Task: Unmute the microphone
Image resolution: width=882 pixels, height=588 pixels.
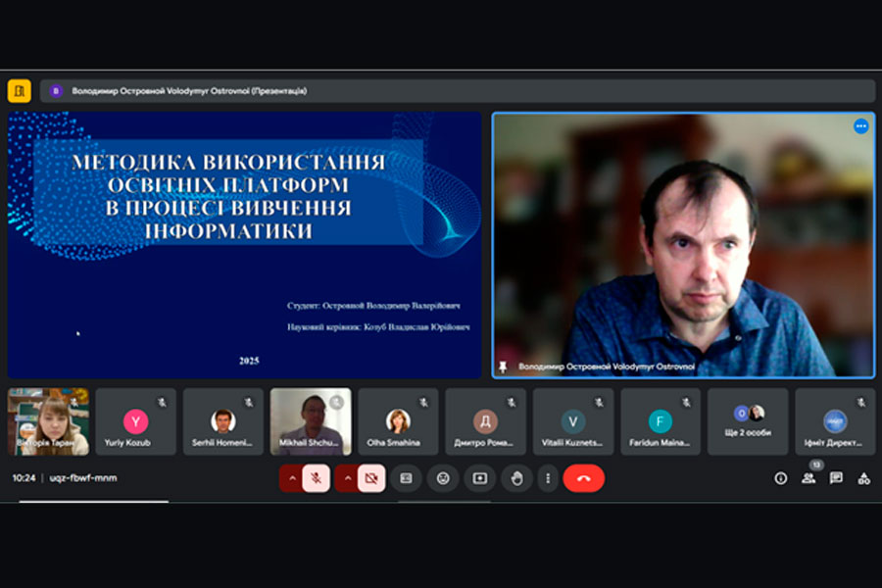Action: pyautogui.click(x=316, y=478)
